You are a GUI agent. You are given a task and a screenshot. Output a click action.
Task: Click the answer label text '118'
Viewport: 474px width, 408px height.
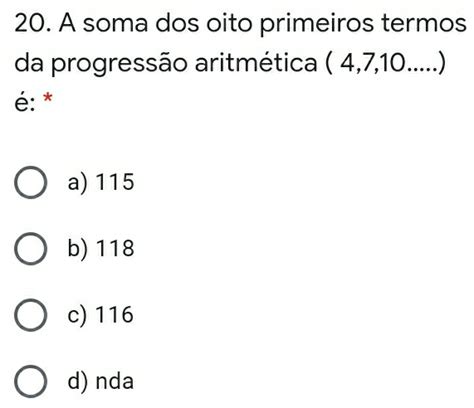[x=115, y=248]
